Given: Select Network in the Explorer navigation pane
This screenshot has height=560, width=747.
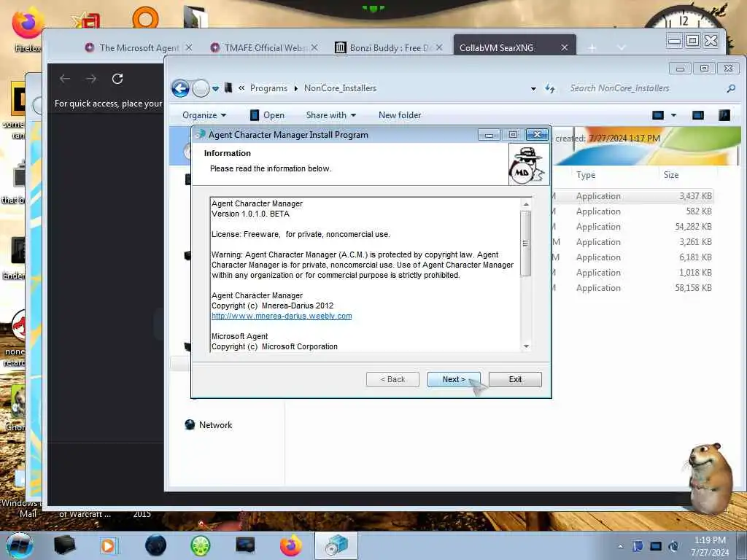Looking at the screenshot, I should 208,425.
